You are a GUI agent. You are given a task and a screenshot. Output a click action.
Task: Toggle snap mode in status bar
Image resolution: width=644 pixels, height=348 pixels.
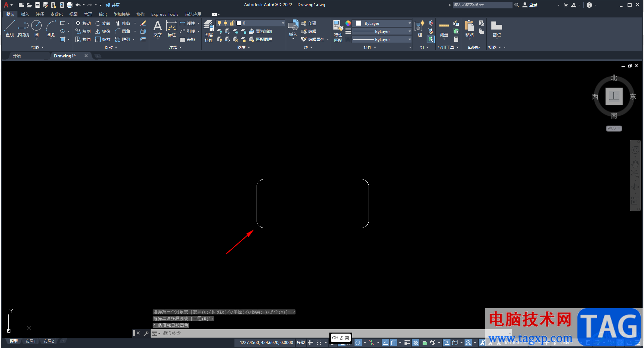coord(319,343)
